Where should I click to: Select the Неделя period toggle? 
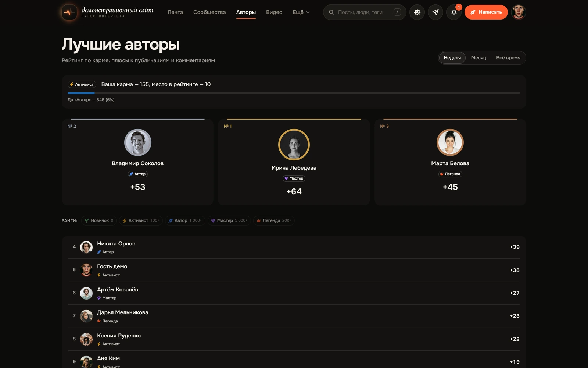point(452,58)
